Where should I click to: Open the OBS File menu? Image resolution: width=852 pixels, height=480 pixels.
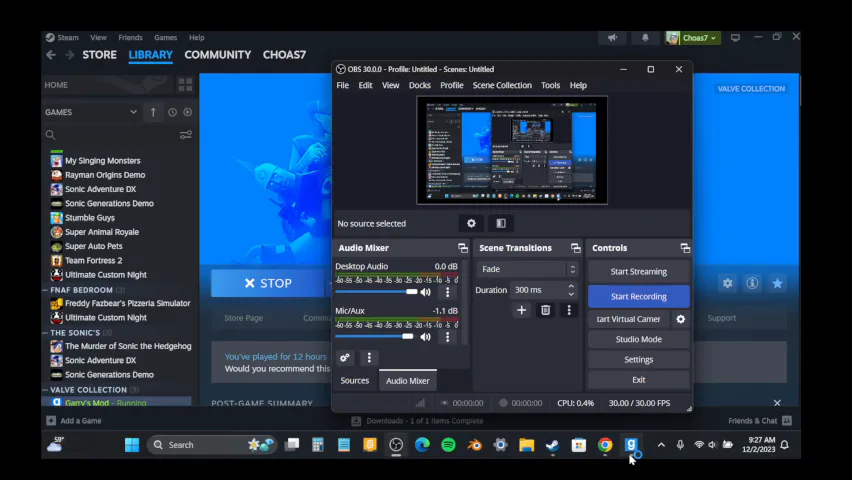tap(342, 85)
